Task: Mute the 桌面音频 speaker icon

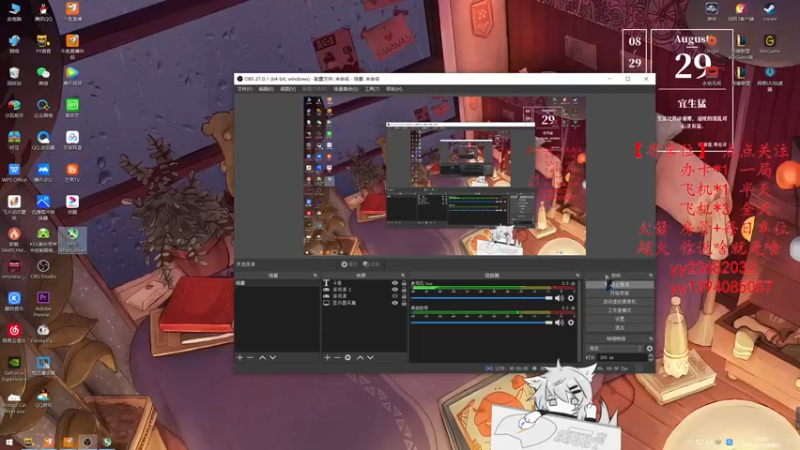Action: coord(560,322)
